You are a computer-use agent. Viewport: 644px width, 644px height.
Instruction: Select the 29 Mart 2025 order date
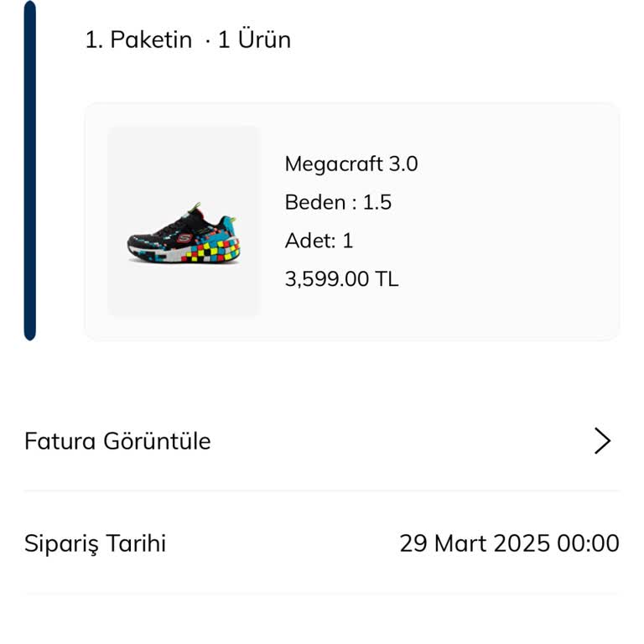(474, 543)
